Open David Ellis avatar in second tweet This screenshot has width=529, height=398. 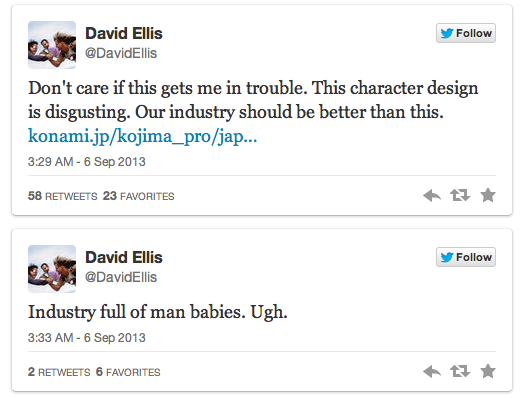pyautogui.click(x=52, y=269)
